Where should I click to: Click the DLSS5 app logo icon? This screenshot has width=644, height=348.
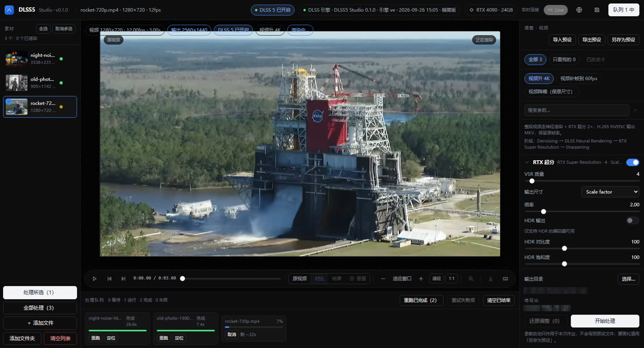coord(9,9)
